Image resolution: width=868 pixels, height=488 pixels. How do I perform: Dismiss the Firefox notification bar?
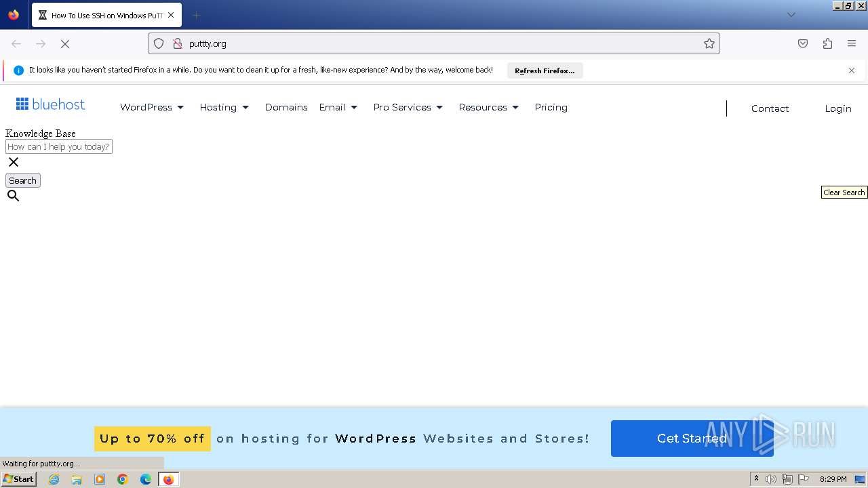[852, 70]
